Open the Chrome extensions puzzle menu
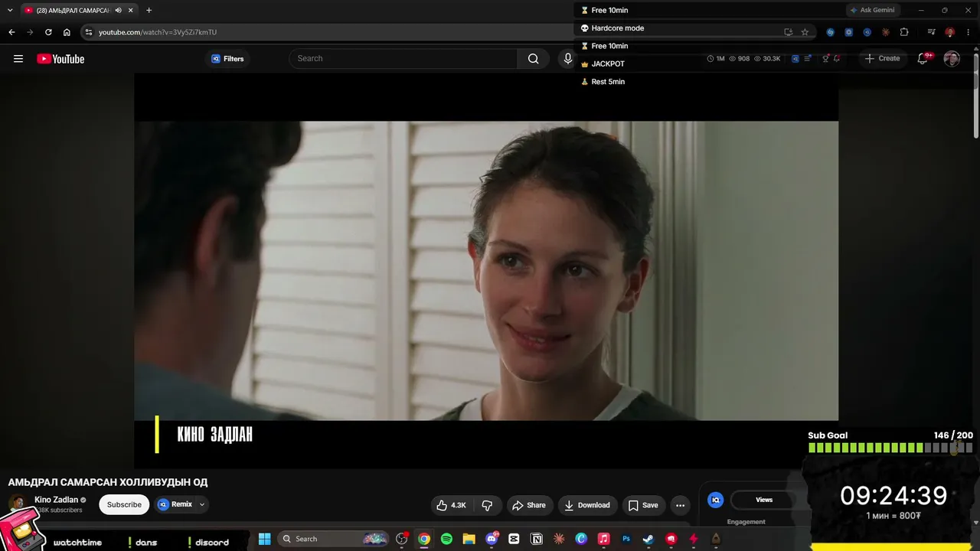This screenshot has width=980, height=551. pos(904,32)
